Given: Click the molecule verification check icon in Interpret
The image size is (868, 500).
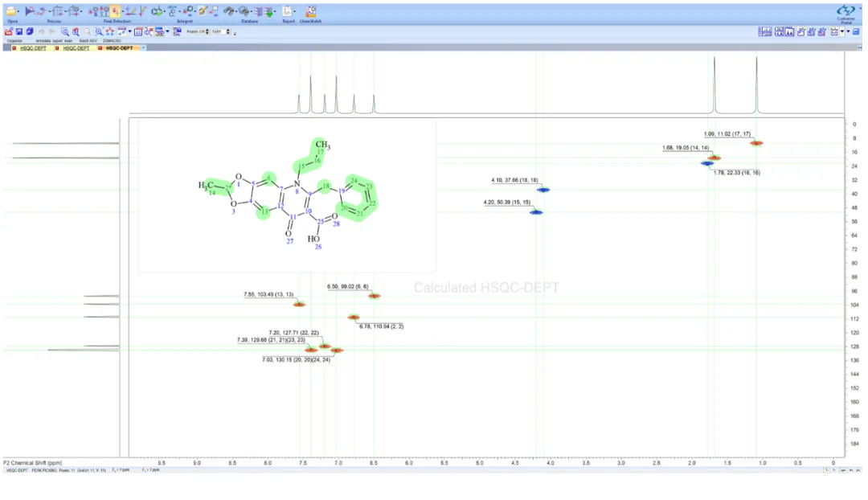Looking at the screenshot, I should pos(158,11).
